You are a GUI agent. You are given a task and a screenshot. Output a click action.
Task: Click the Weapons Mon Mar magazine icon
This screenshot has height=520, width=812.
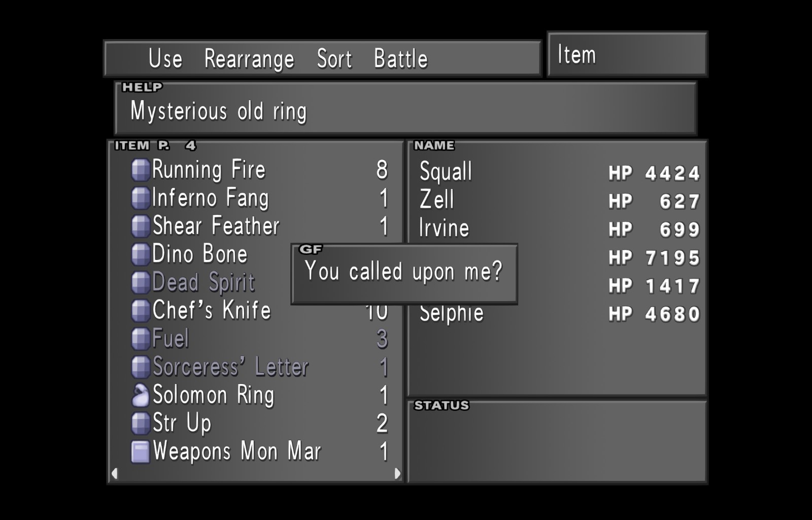click(141, 451)
